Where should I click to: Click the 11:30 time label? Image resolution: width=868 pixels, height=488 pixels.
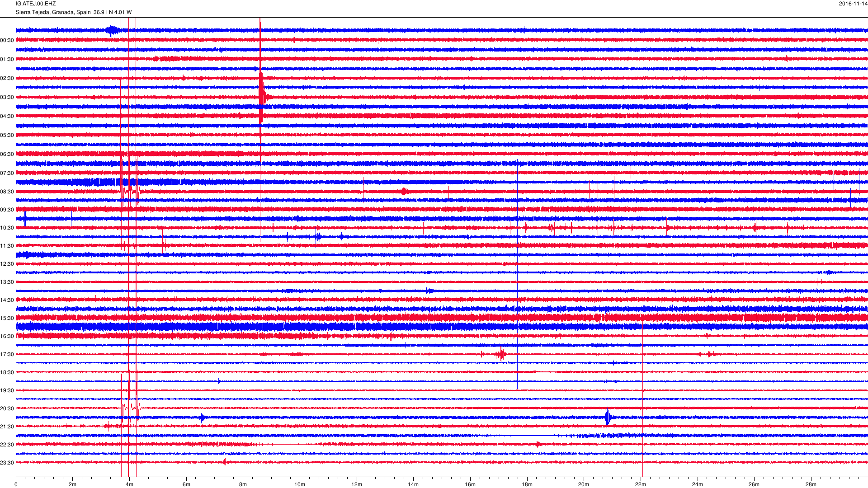tap(7, 246)
